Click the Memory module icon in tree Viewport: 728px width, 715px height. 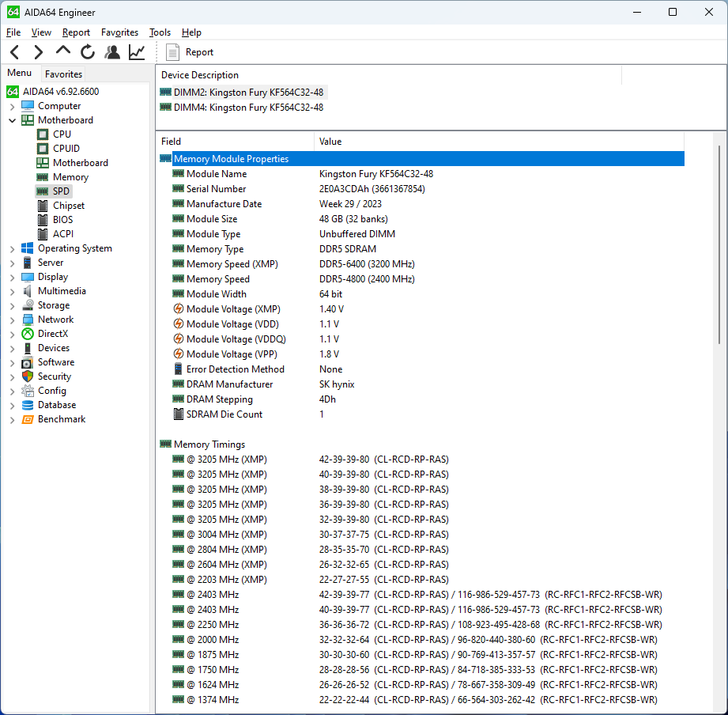point(42,177)
